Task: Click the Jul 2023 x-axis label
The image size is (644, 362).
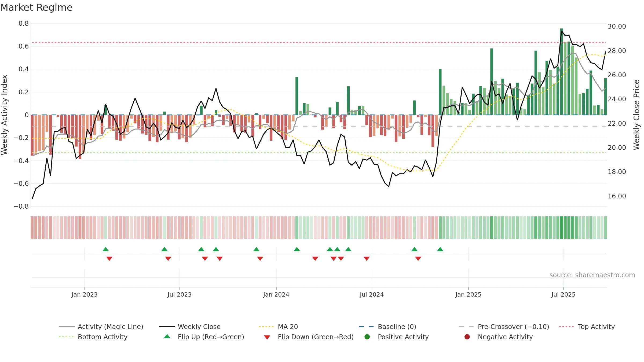Action: [180, 294]
